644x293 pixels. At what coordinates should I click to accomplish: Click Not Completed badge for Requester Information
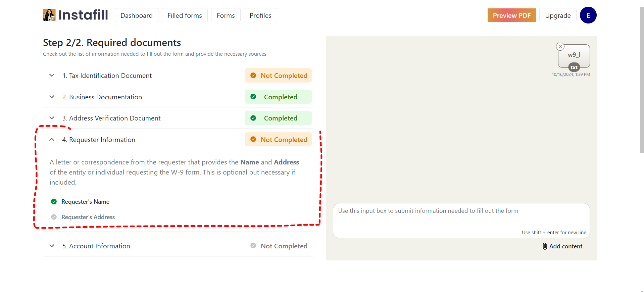tap(278, 140)
